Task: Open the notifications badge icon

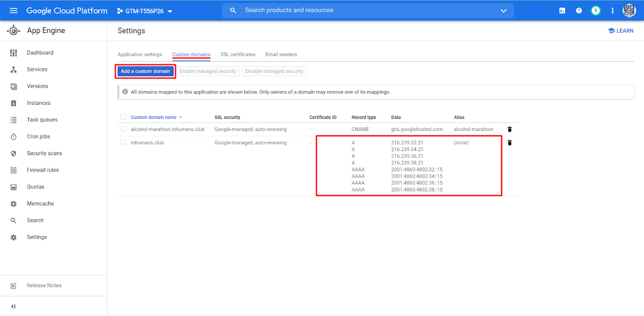Action: [x=595, y=11]
